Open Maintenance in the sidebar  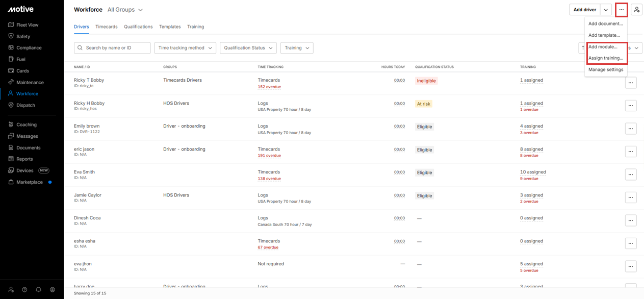(x=30, y=82)
